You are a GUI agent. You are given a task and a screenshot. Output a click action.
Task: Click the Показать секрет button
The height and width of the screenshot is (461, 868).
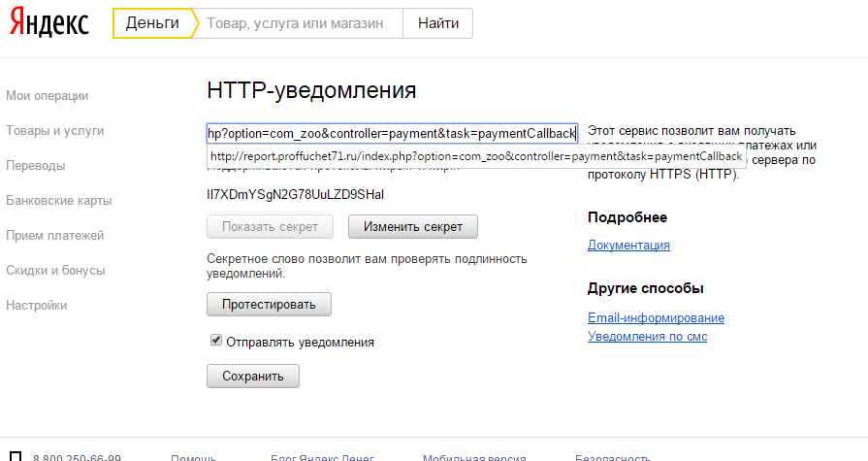tap(270, 227)
